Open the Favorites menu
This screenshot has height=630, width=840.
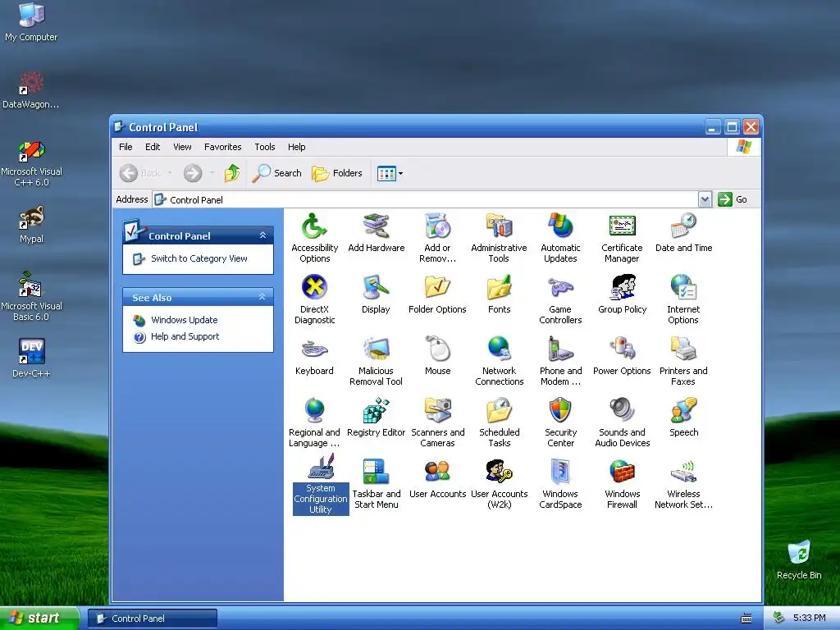tap(223, 147)
